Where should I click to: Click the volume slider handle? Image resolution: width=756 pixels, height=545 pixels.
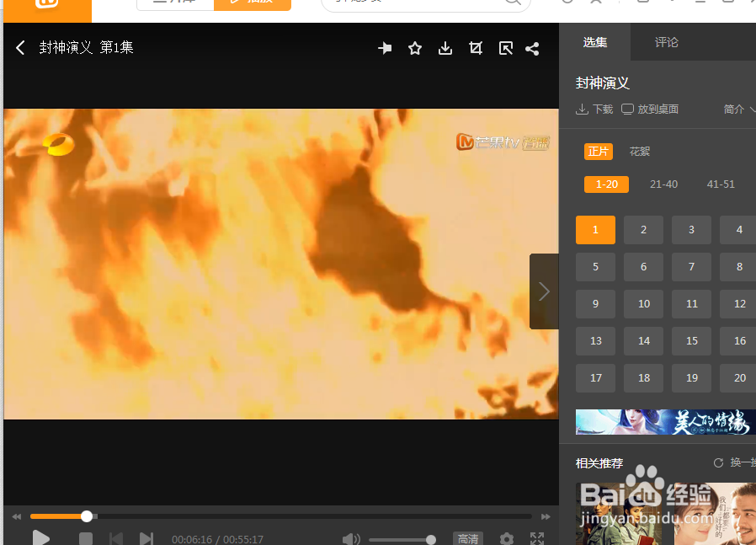431,539
